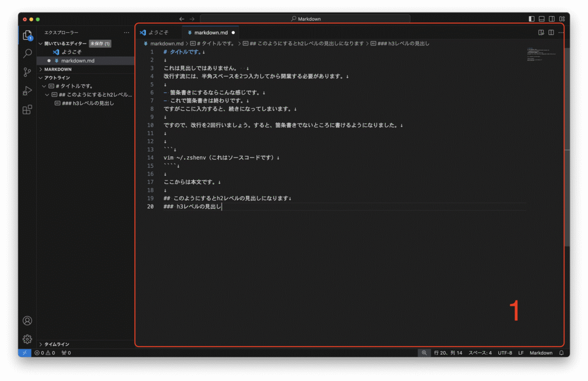The image size is (588, 381).
Task: Toggle the primary side bar visibility
Action: (531, 19)
